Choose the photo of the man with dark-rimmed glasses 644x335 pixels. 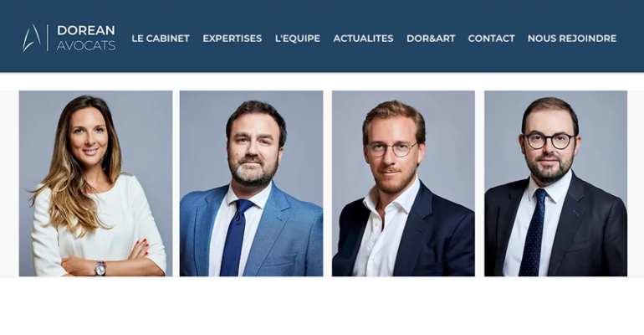coord(555,183)
